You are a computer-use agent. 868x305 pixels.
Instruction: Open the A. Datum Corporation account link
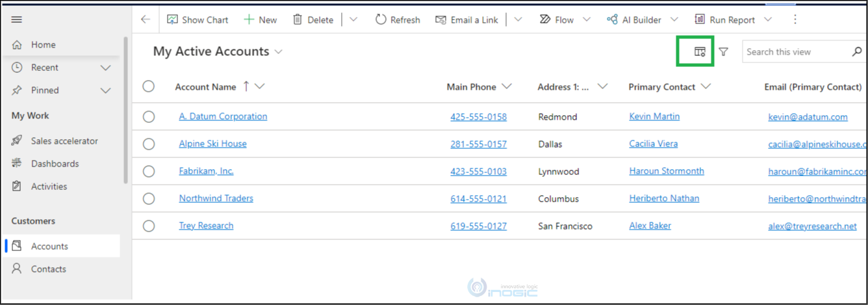223,116
